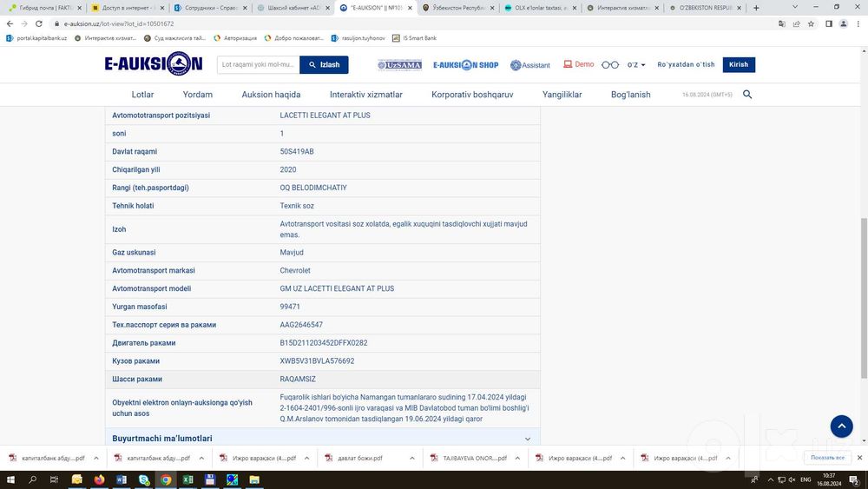Open Chrome profile avatar

click(x=844, y=23)
